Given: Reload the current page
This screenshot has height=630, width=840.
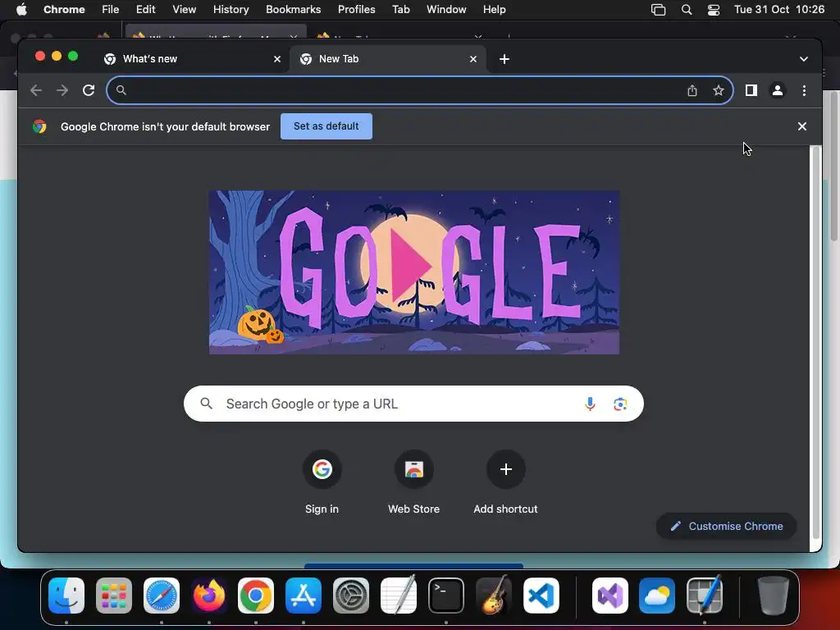Looking at the screenshot, I should (89, 90).
